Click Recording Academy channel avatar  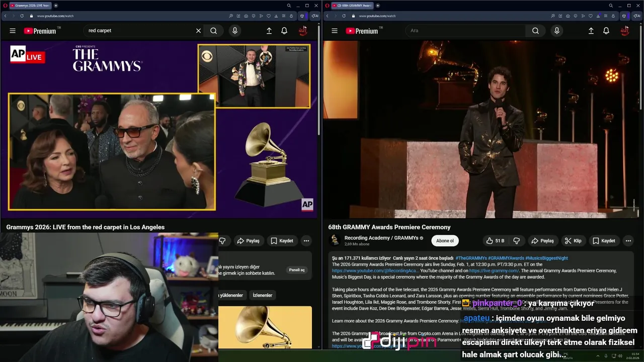click(x=335, y=240)
